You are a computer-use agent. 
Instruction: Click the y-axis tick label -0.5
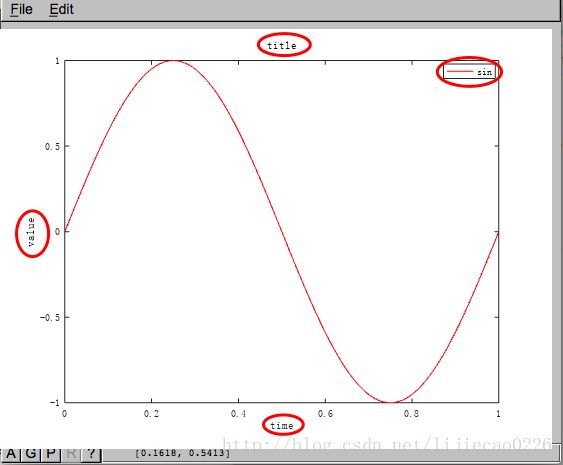point(50,317)
